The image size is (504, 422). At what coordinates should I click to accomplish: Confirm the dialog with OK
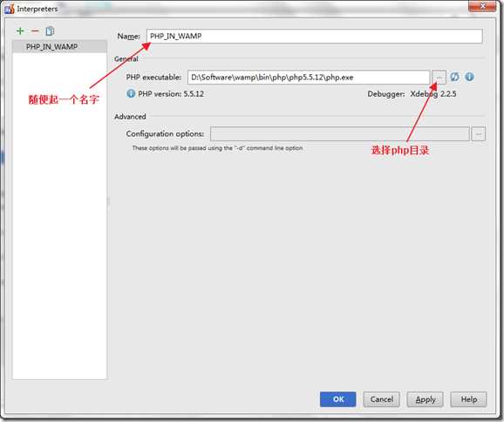[337, 399]
